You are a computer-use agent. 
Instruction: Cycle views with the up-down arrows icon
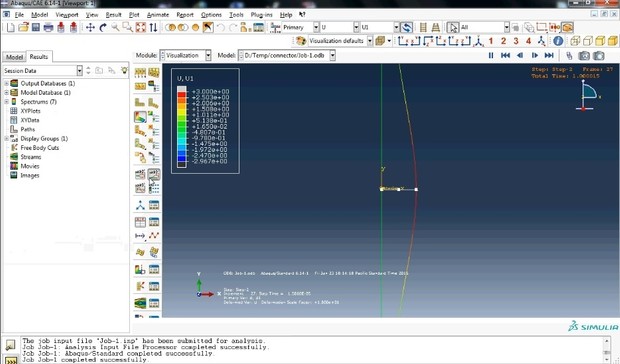[153, 27]
